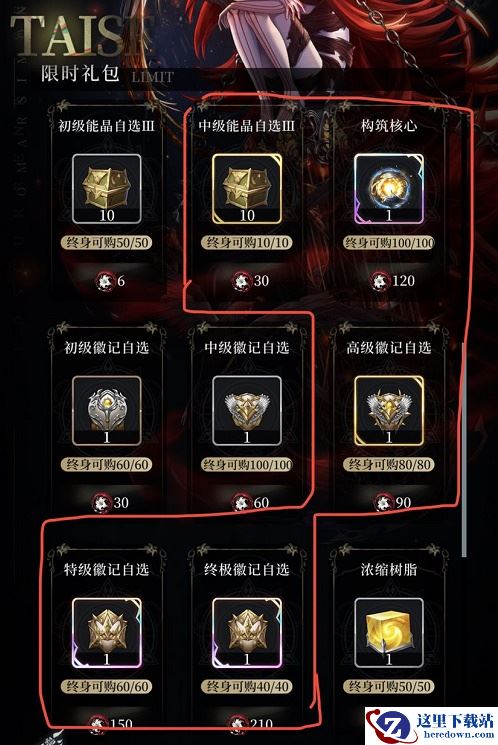Select the 高级徽记自选 golden badge icon

click(389, 411)
